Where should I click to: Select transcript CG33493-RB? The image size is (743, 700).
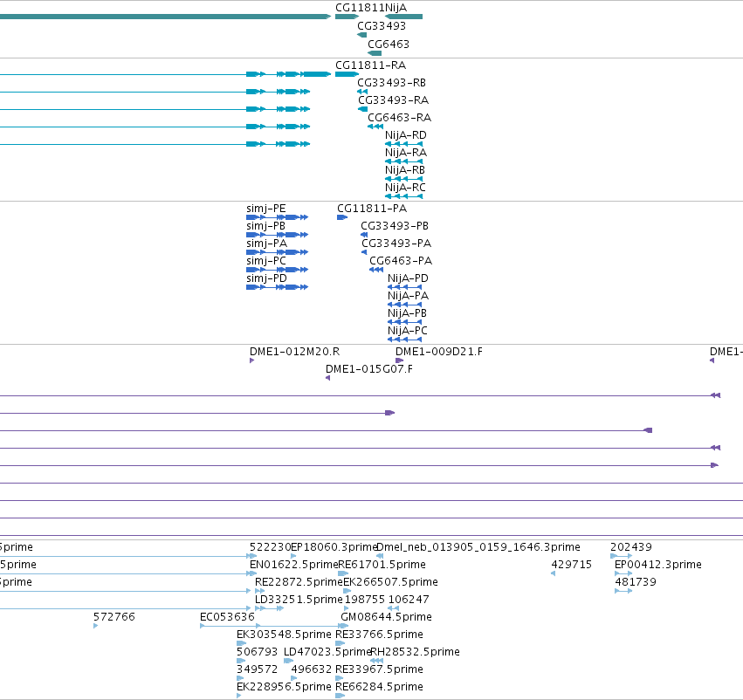pyautogui.click(x=362, y=92)
